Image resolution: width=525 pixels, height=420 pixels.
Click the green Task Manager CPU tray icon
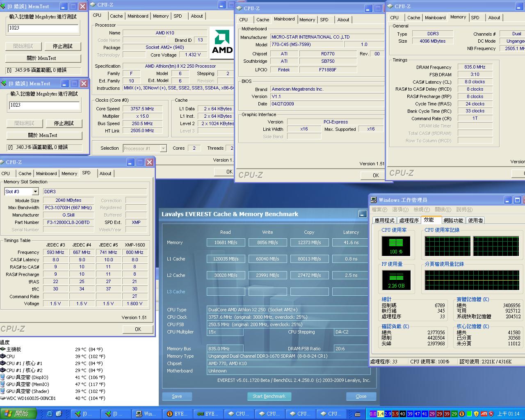tap(469, 414)
